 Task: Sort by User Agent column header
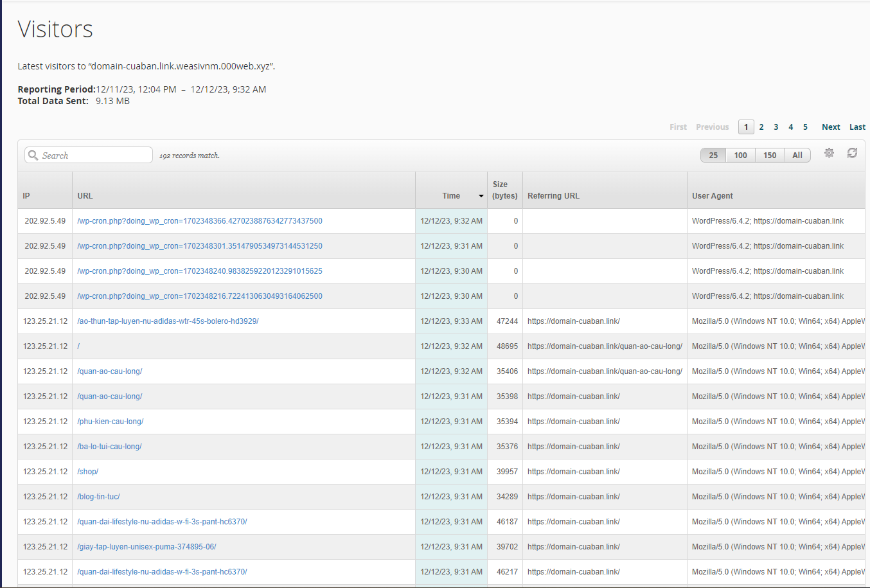point(713,196)
